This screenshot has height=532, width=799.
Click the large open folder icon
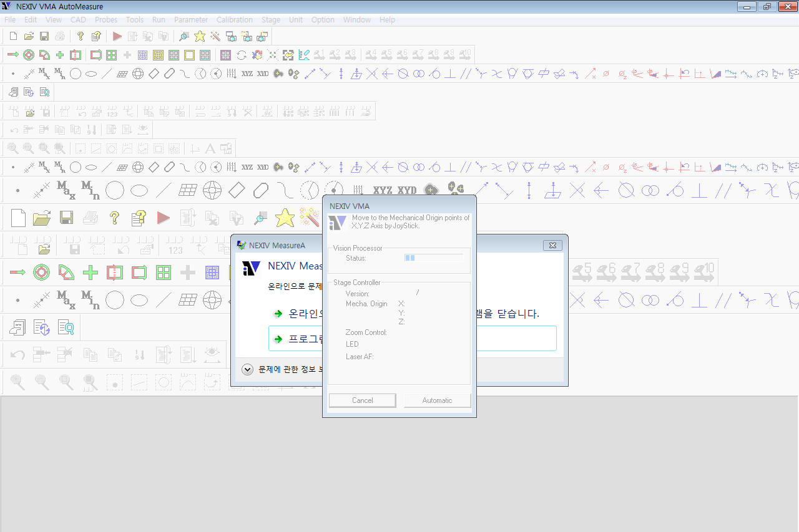tap(42, 218)
